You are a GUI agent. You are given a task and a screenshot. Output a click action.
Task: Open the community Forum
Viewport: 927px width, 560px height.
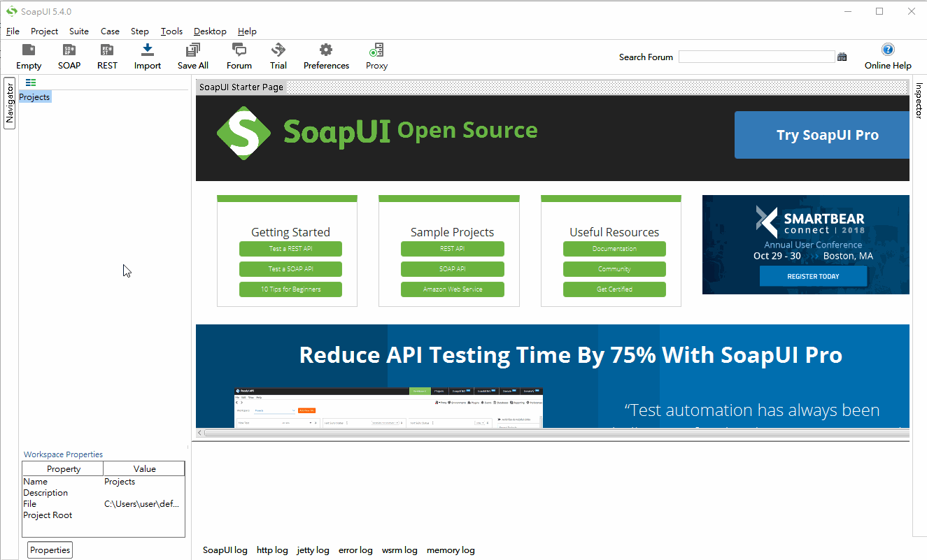point(239,56)
